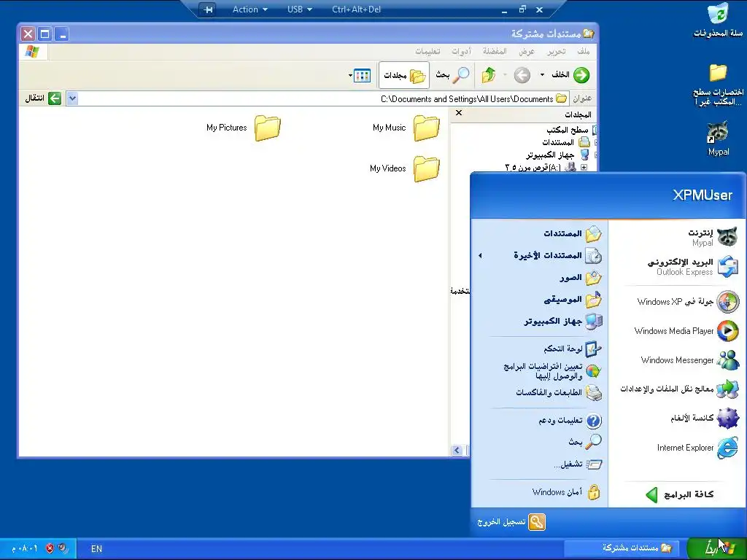
Task: Open the USB dropdown in VM toolbar
Action: coord(300,9)
